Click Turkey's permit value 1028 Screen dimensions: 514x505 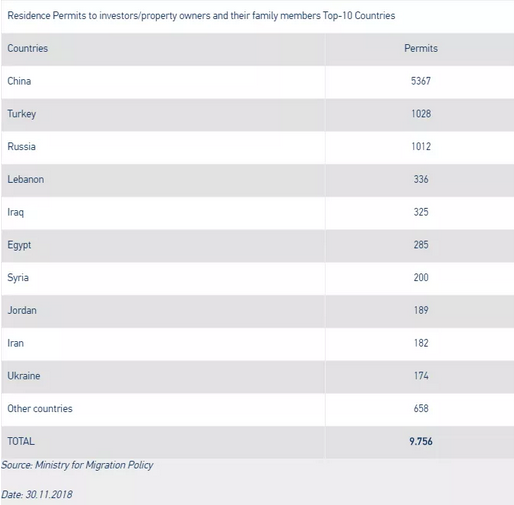(421, 114)
